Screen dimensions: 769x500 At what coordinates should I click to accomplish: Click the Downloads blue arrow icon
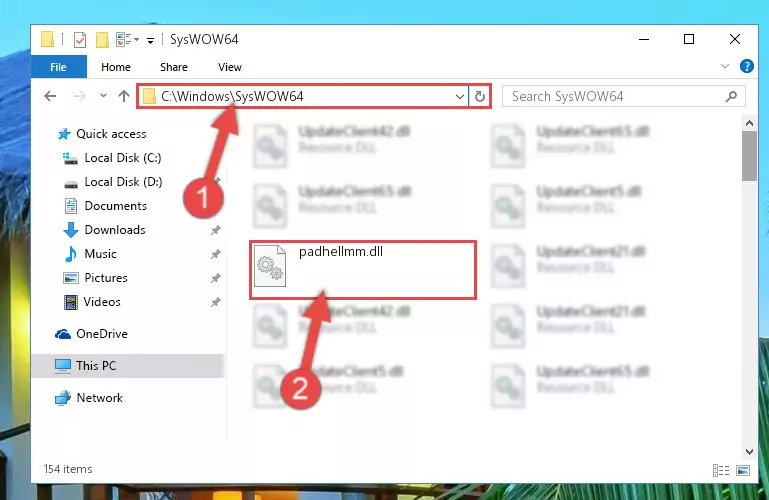point(71,230)
